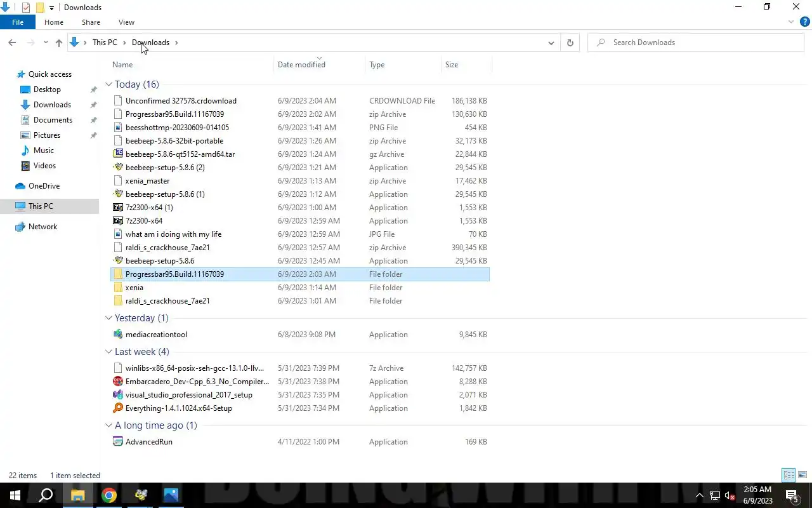Show hidden system tray icons
The height and width of the screenshot is (508, 812).
pos(700,495)
